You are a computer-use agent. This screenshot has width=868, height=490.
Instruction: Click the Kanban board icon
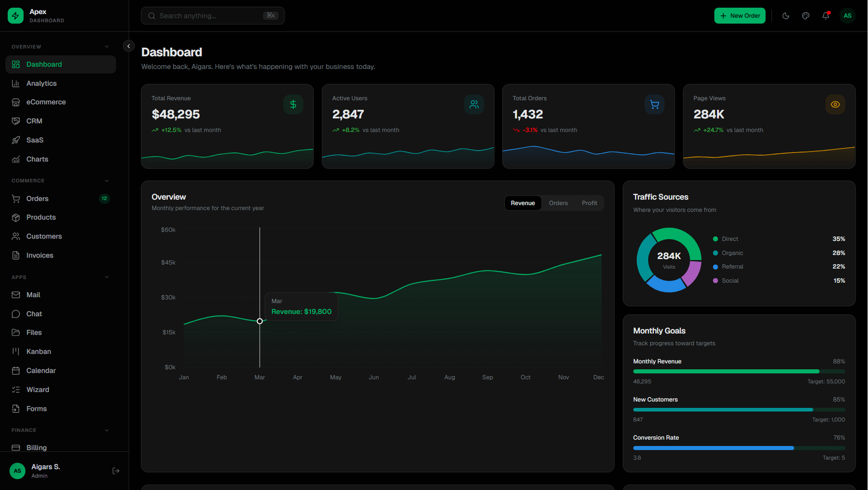(16, 351)
